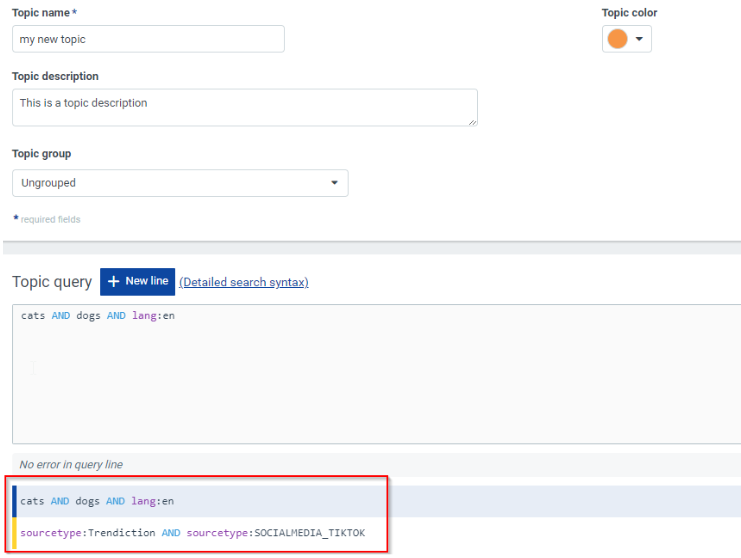The height and width of the screenshot is (558, 741).
Task: Click the yellow marker of sourcetype row
Action: [14, 533]
